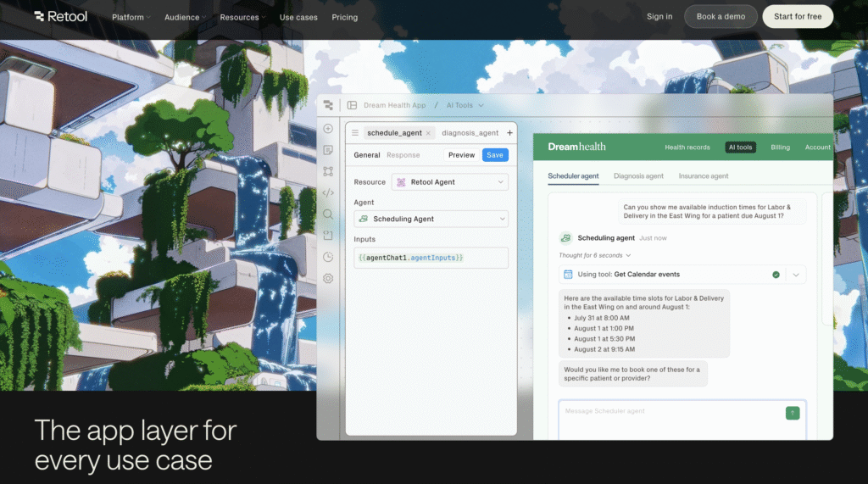Screen dimensions: 868x484
Task: Click the add component plus icon in sidebar
Action: click(x=328, y=129)
